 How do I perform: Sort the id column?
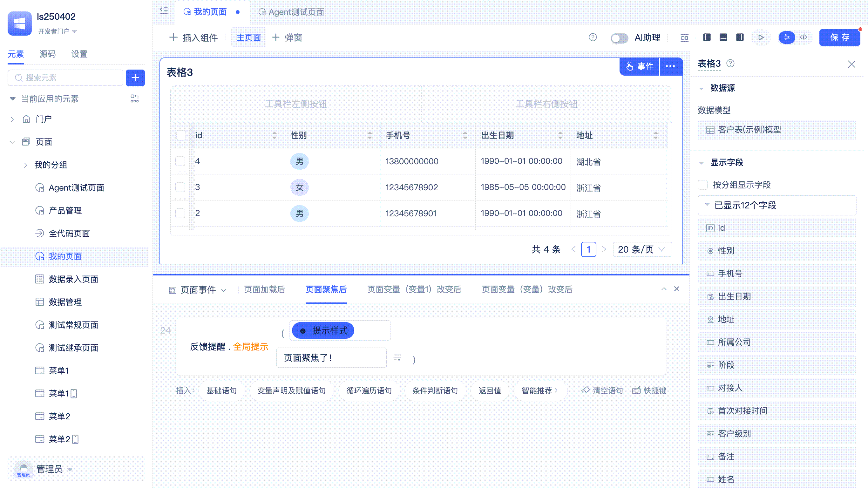pos(274,135)
